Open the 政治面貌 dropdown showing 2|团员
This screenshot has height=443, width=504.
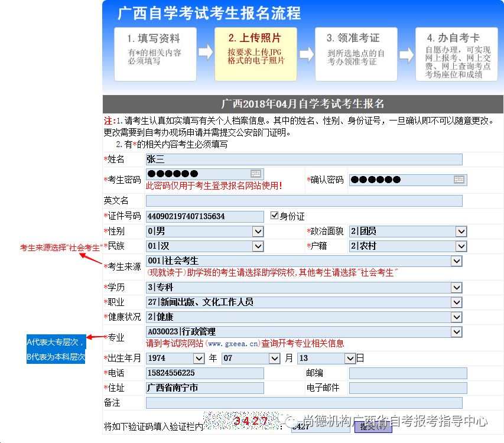tap(408, 232)
